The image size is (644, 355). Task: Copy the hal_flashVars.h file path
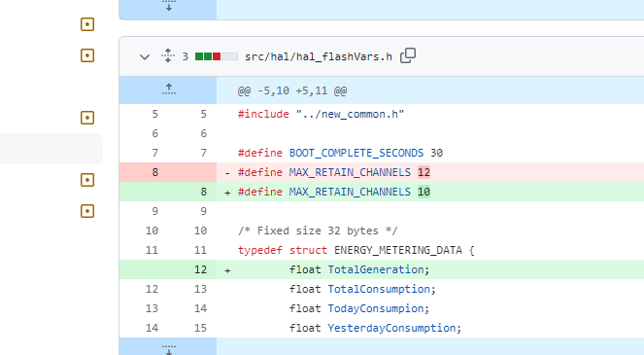[x=408, y=55]
